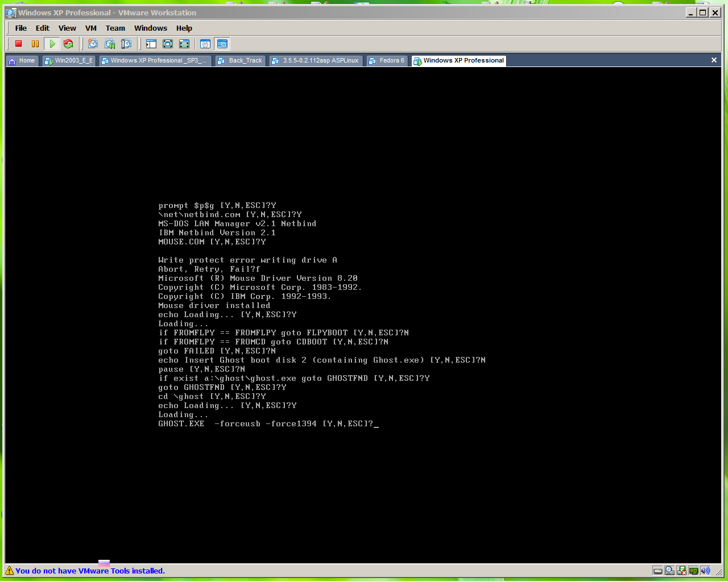
Task: Click the 'Abort, Retry, Fail?f' line
Action: coord(209,269)
